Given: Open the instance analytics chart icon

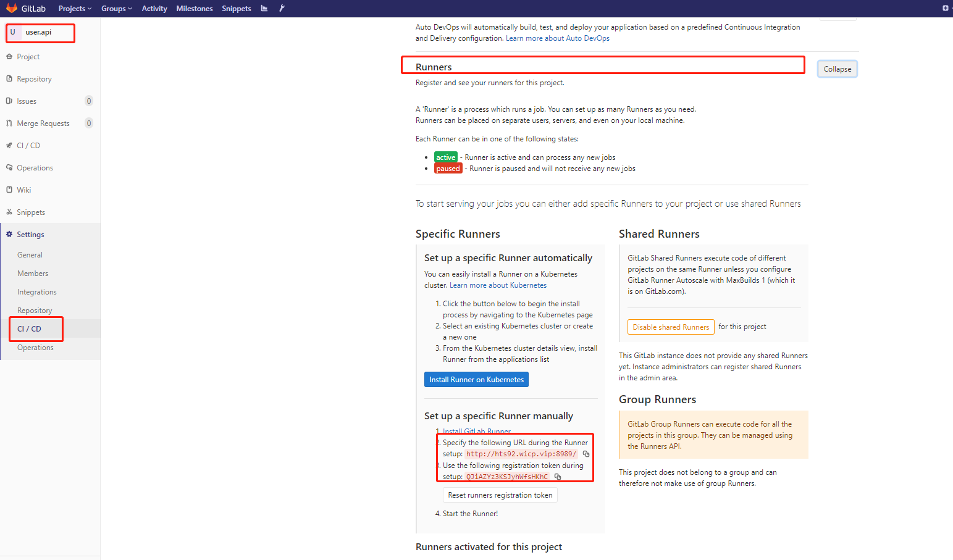Looking at the screenshot, I should [264, 8].
